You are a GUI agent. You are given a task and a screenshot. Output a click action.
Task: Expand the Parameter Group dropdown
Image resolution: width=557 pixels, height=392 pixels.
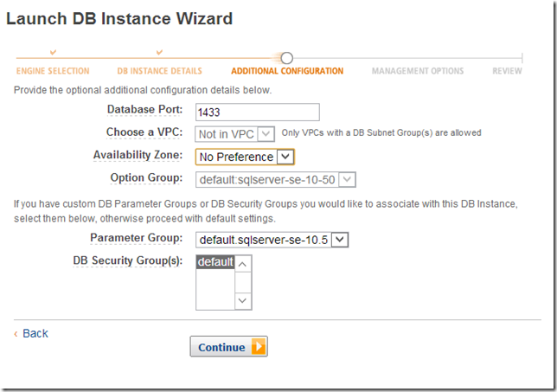point(340,240)
